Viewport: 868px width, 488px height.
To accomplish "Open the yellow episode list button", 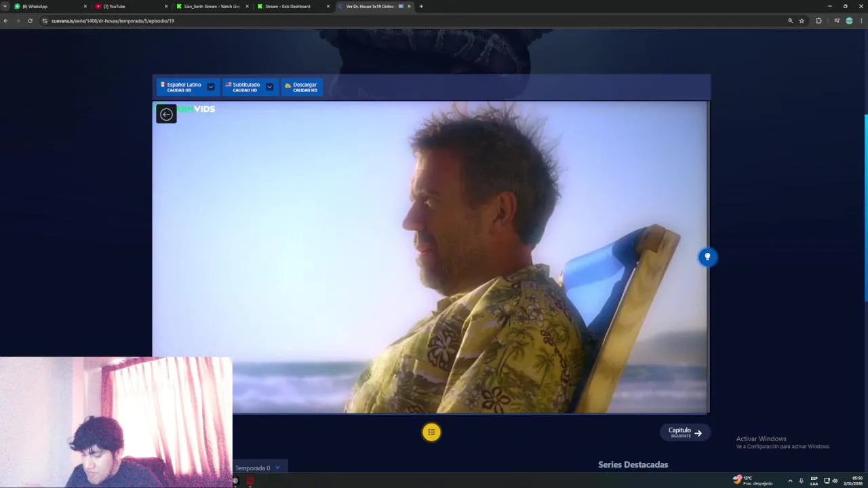I will [431, 432].
